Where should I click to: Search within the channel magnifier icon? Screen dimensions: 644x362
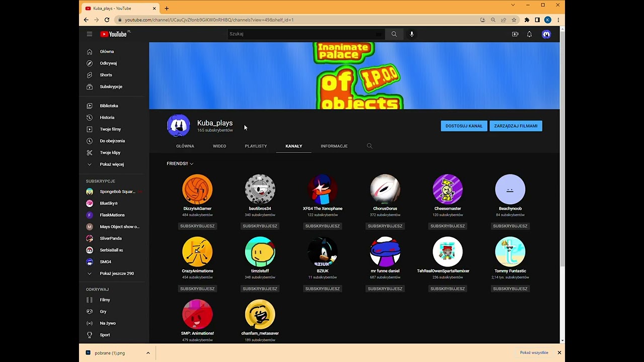369,146
